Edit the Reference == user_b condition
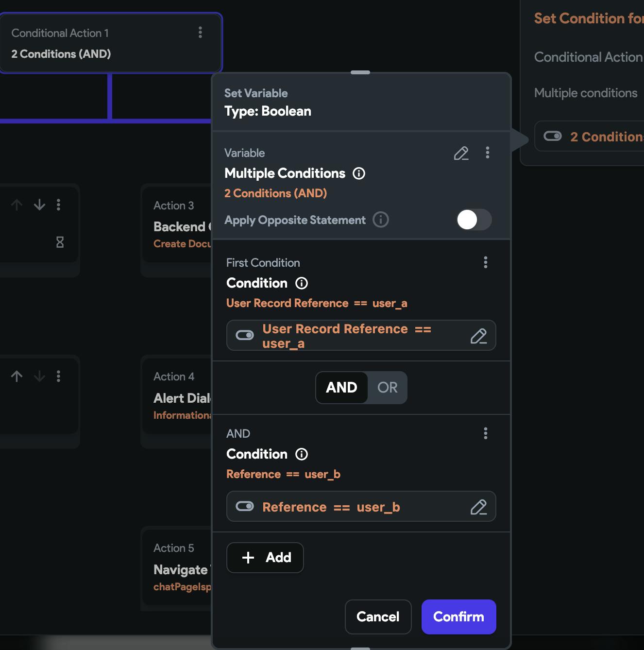This screenshot has height=650, width=644. coord(478,507)
